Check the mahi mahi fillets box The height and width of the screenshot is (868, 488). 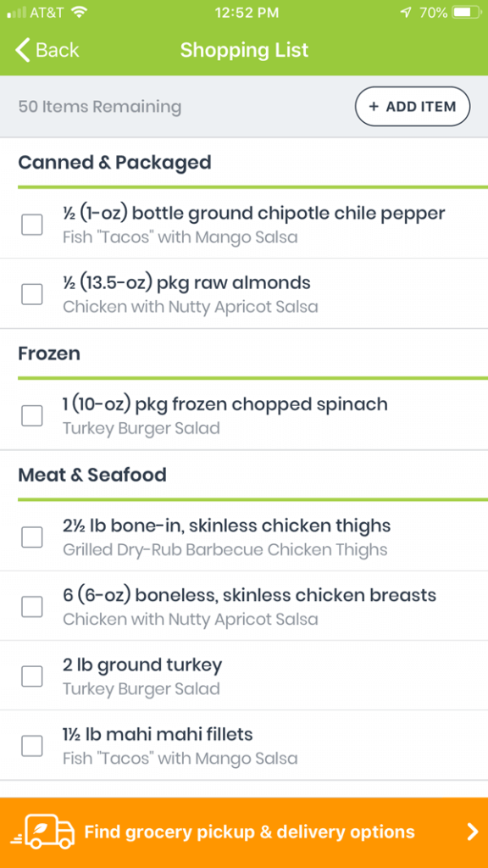(31, 746)
